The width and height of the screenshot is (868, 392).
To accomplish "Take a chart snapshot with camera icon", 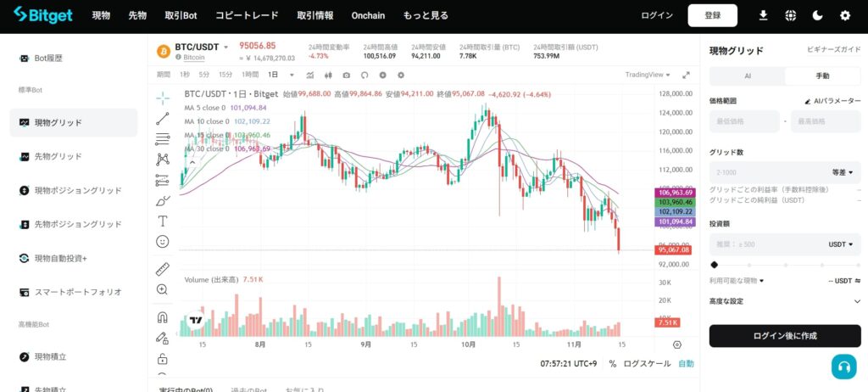I will [346, 76].
